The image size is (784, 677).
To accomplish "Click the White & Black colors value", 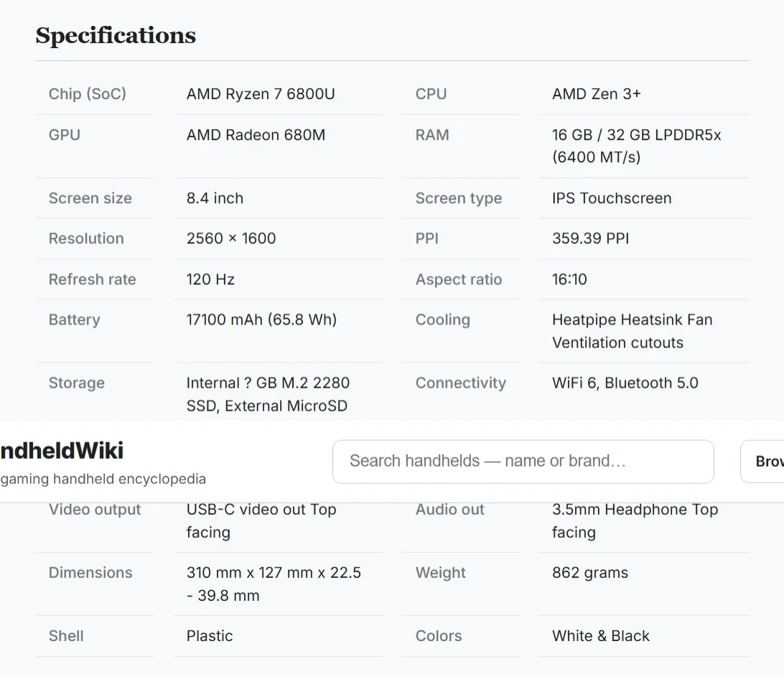I will coord(600,636).
